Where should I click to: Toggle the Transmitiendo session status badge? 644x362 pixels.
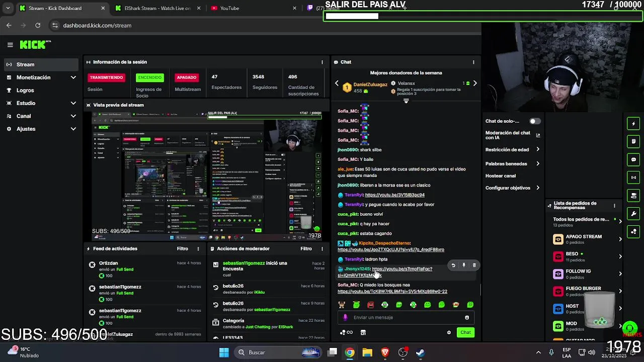tap(106, 77)
